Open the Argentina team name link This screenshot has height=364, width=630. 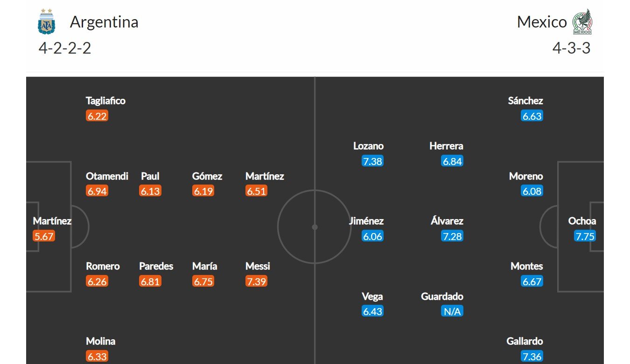(x=104, y=22)
